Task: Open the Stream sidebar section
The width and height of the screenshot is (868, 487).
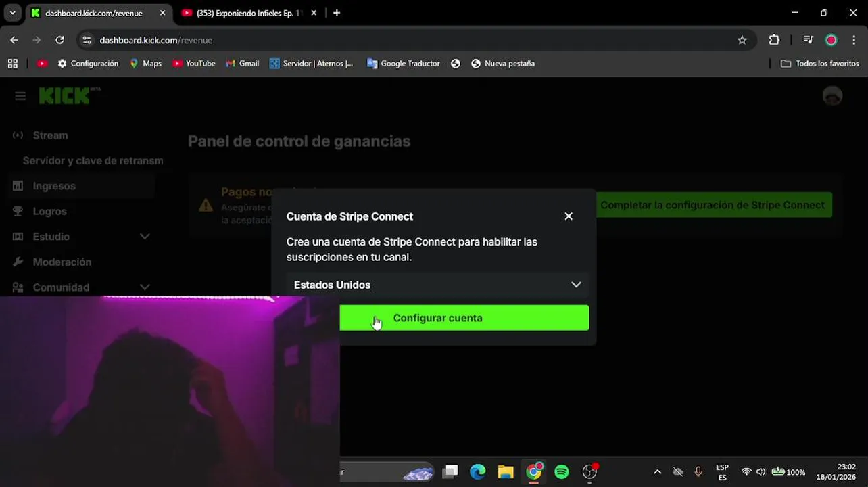Action: [50, 135]
